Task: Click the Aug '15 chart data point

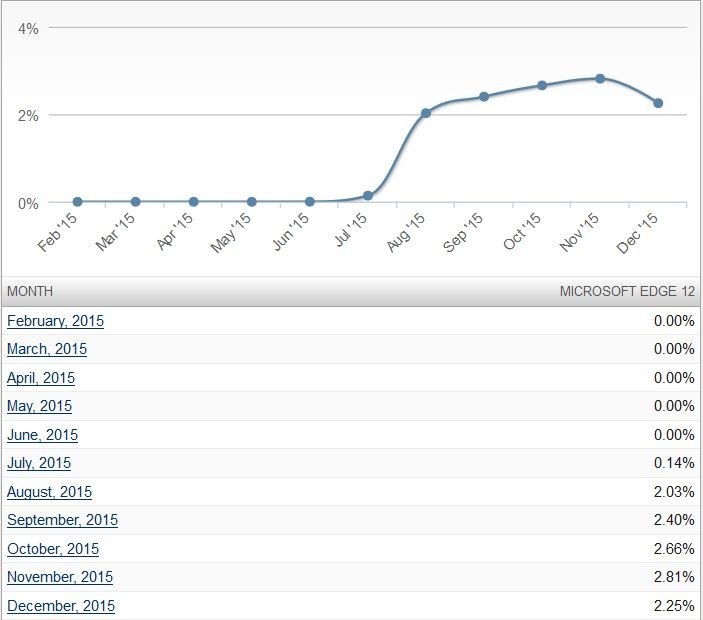Action: tap(426, 113)
